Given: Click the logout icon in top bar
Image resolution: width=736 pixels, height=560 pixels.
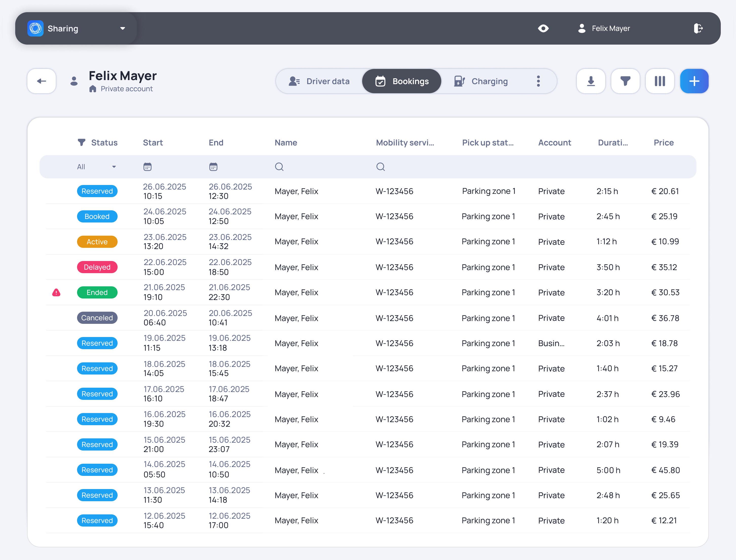Looking at the screenshot, I should (x=698, y=28).
